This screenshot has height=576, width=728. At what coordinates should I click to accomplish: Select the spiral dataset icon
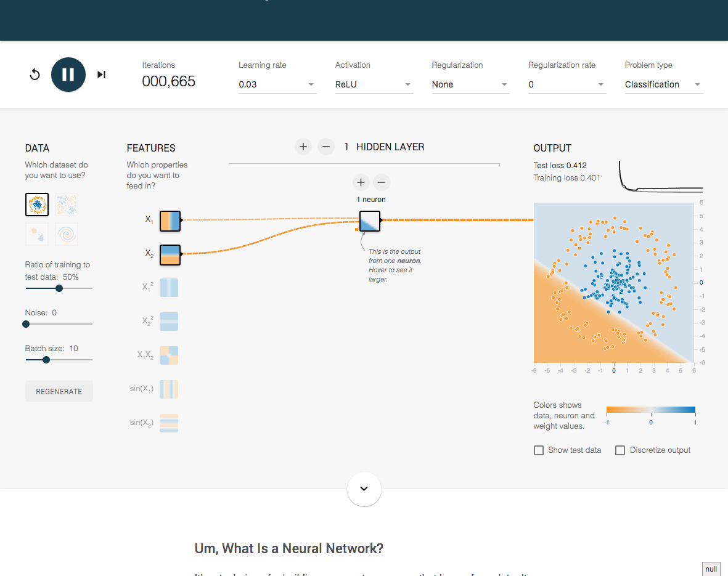[67, 234]
